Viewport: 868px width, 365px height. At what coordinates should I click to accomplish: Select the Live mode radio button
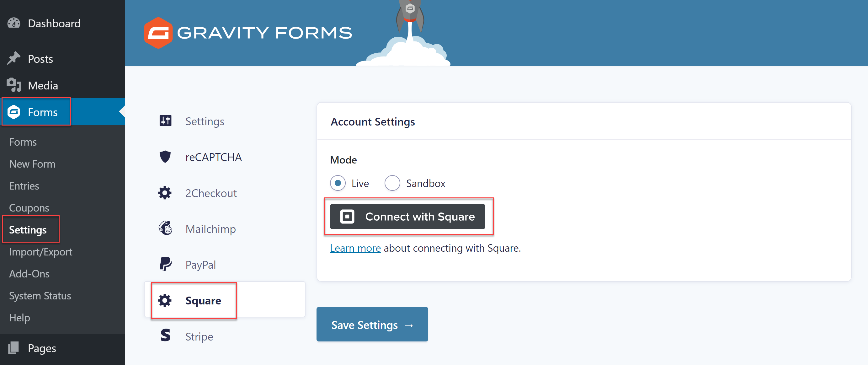(x=338, y=183)
